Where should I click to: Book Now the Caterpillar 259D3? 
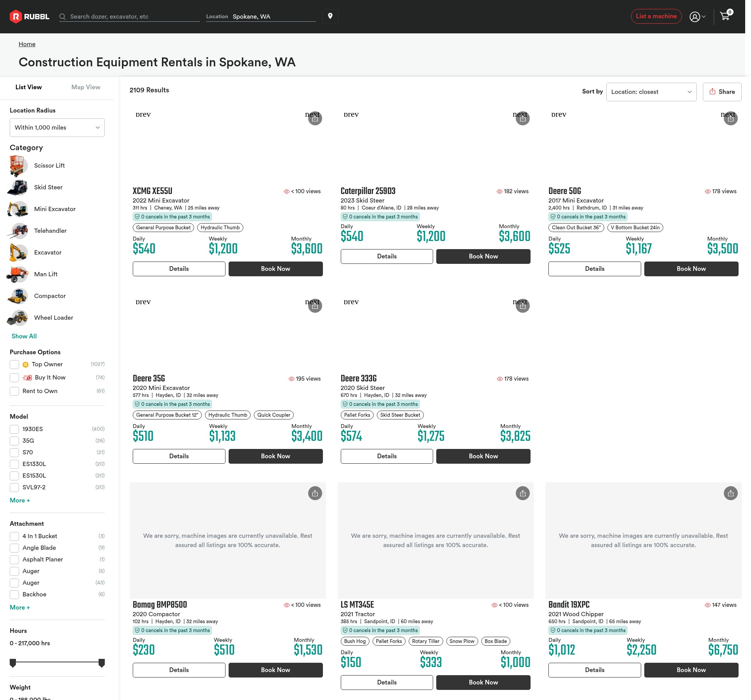483,256
